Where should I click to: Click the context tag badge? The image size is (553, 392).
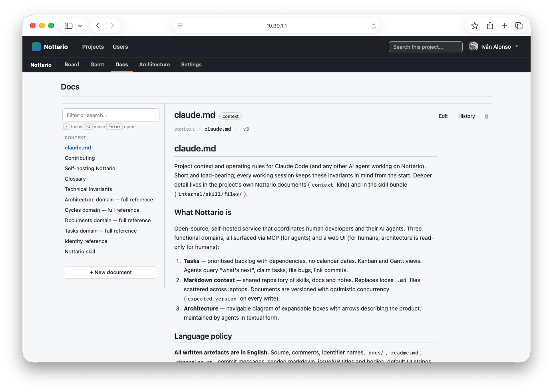pos(231,116)
